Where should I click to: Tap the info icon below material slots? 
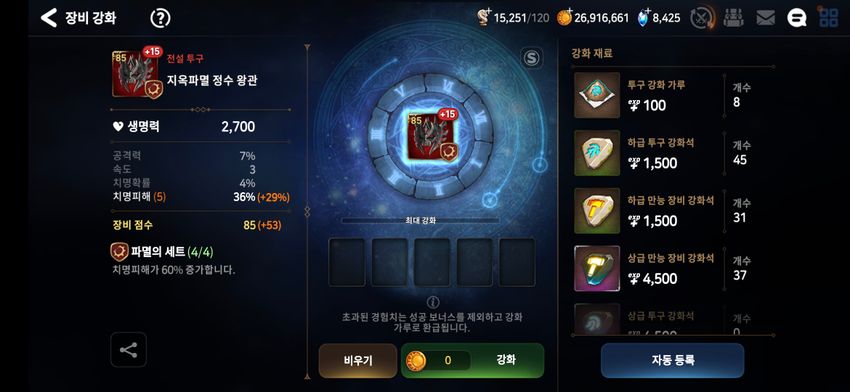coord(433,302)
